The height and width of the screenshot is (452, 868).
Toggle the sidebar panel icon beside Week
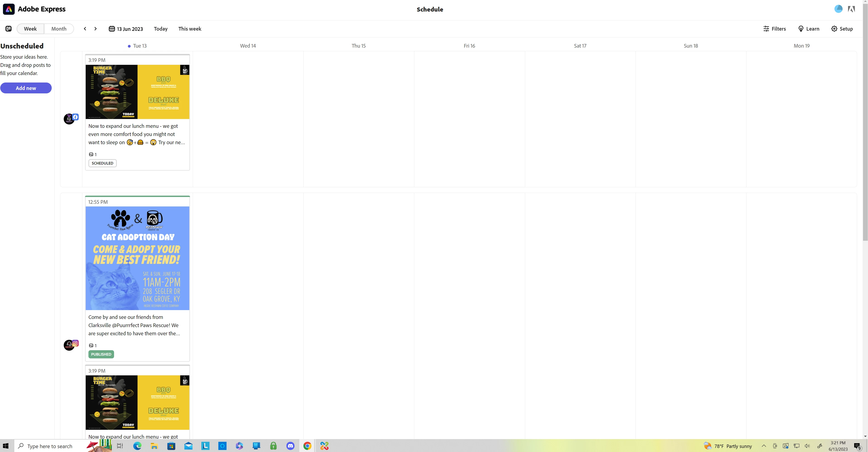coord(8,29)
